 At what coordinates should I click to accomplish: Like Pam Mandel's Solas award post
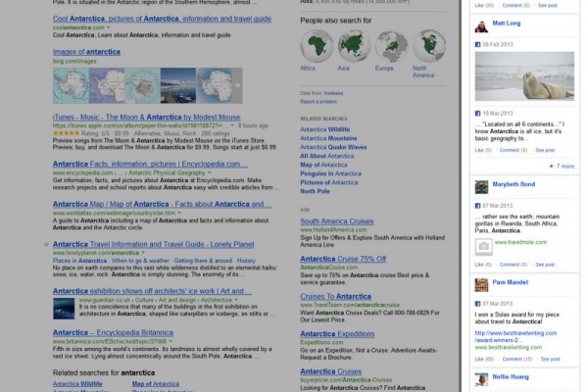tap(480, 358)
